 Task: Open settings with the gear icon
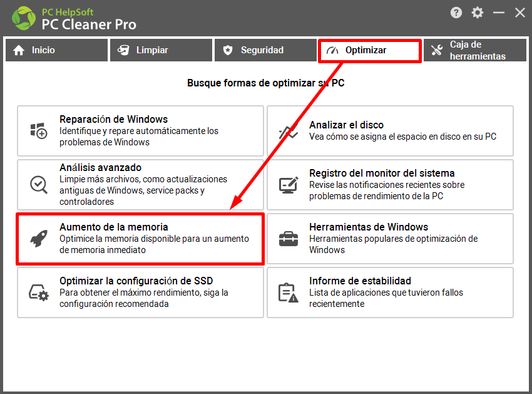click(478, 13)
